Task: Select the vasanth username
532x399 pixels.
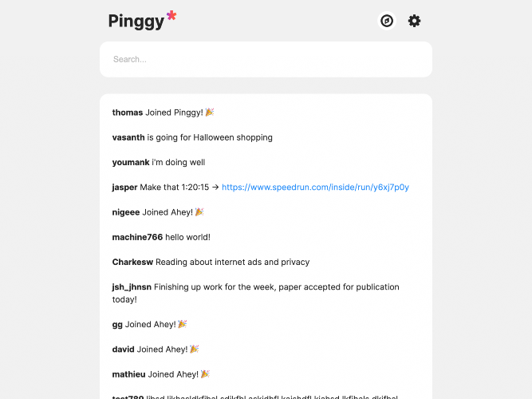Action: (x=128, y=137)
